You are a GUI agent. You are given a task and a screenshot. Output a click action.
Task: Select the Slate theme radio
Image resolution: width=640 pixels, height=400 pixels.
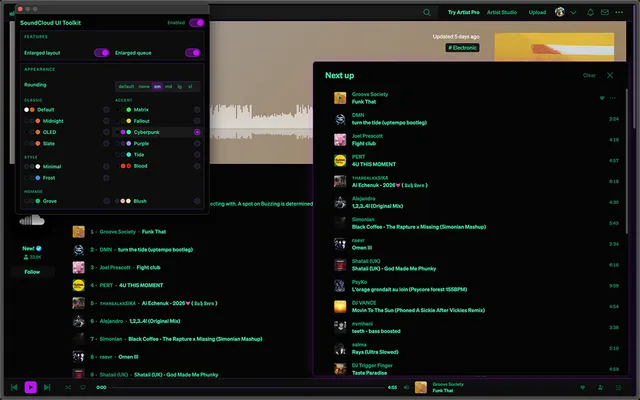click(x=106, y=143)
